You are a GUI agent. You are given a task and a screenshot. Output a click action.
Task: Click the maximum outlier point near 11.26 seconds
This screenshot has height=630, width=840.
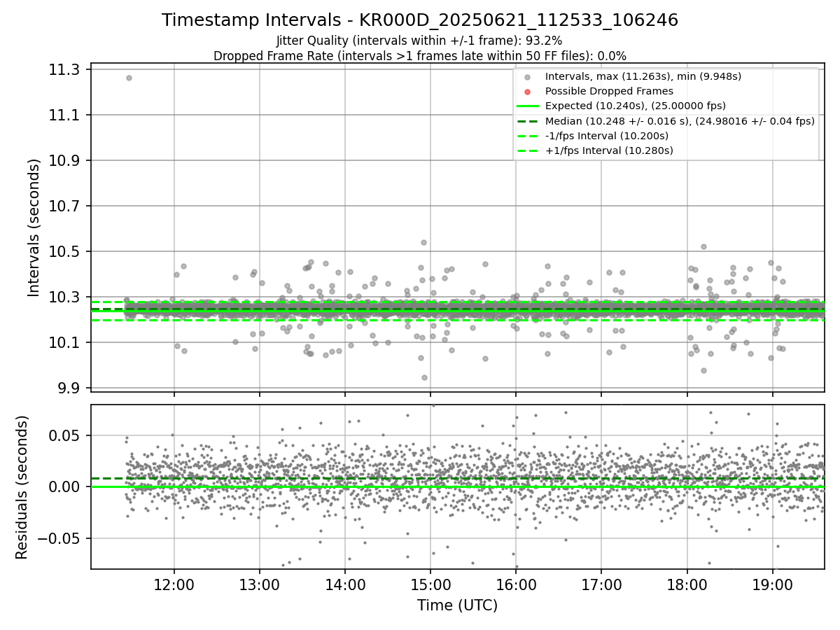tap(129, 78)
